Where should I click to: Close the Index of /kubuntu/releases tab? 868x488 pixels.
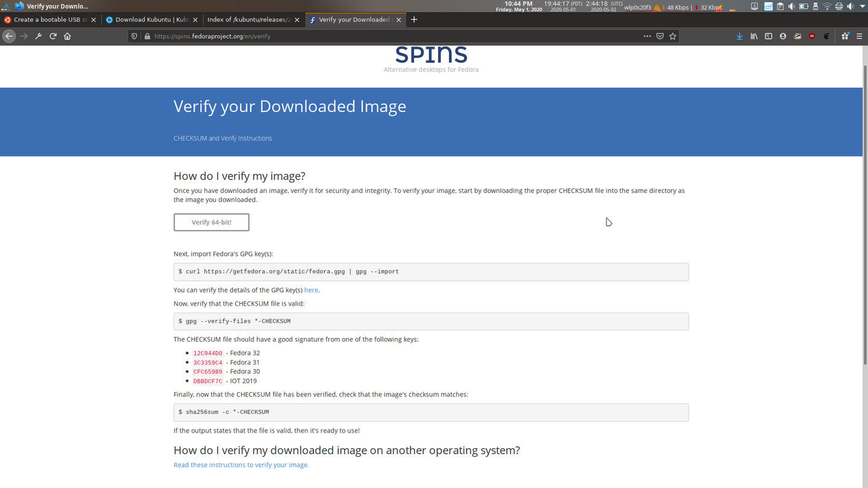click(297, 20)
